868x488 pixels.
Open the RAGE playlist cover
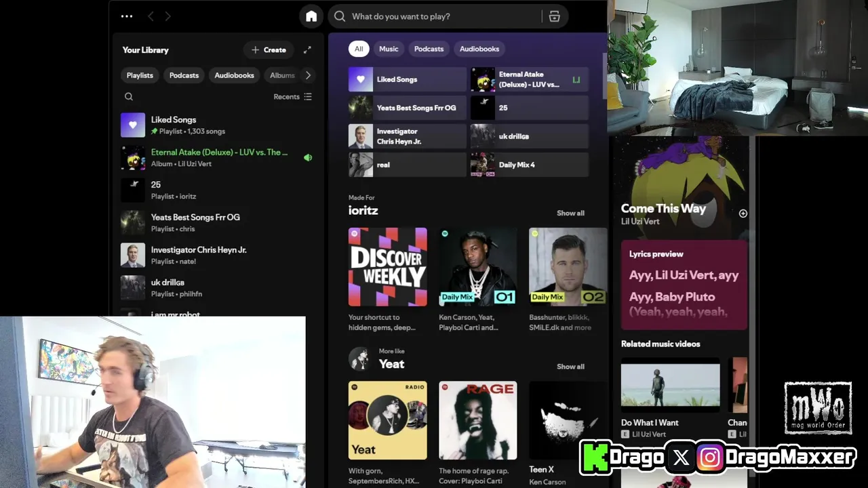(478, 420)
